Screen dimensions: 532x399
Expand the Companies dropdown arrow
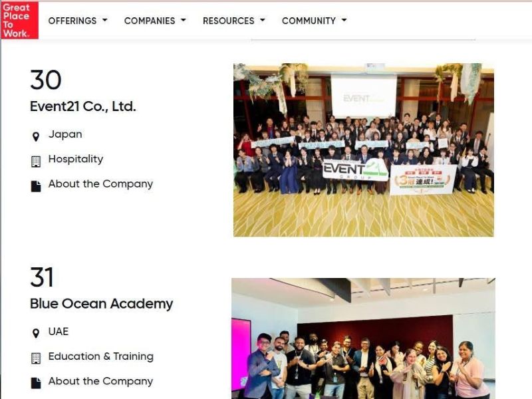tap(184, 20)
